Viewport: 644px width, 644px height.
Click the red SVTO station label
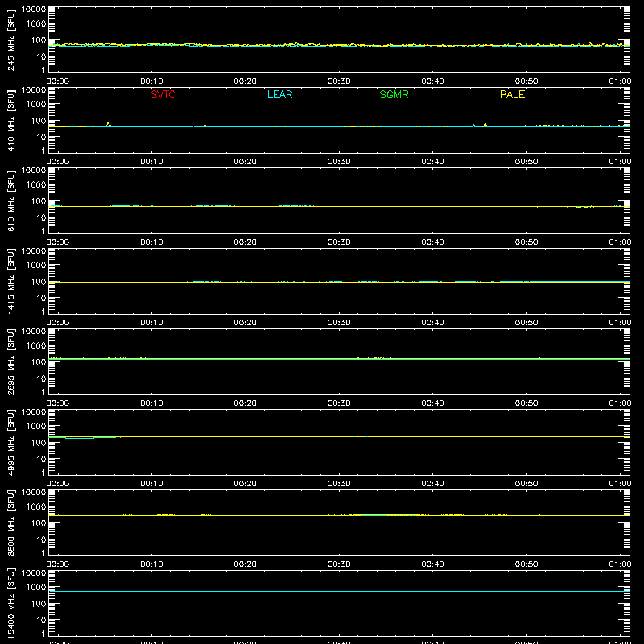pyautogui.click(x=163, y=94)
